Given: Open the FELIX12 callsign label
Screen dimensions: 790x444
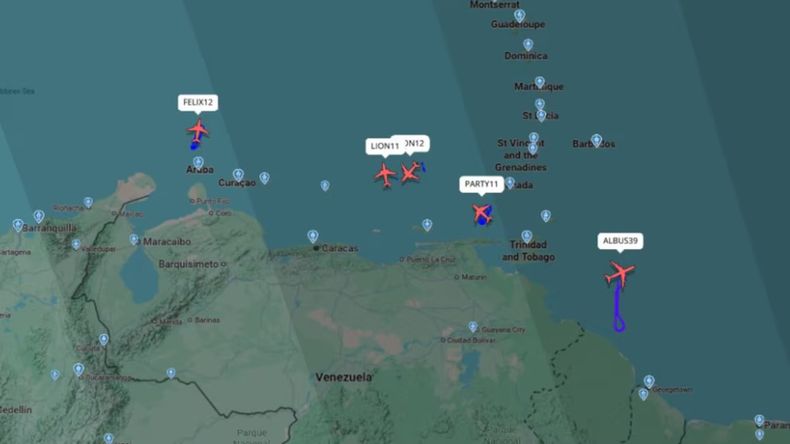Looking at the screenshot, I should pos(198,103).
